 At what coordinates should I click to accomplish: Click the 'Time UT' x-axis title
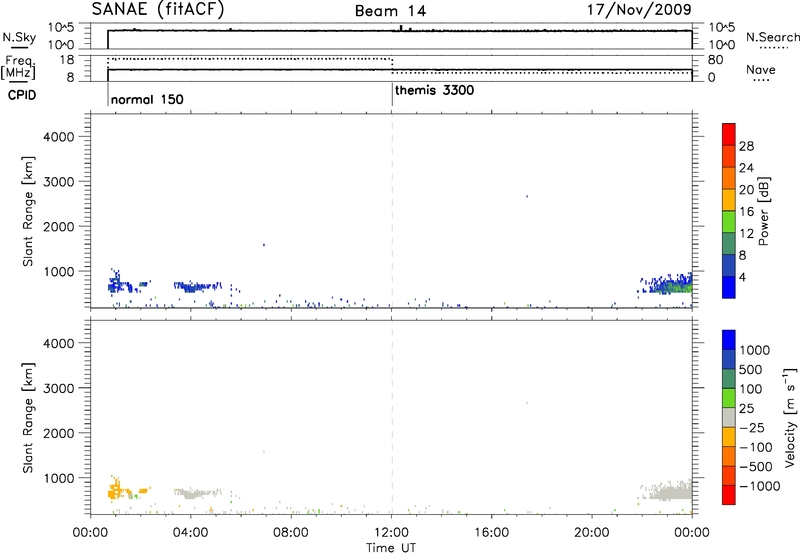click(391, 548)
